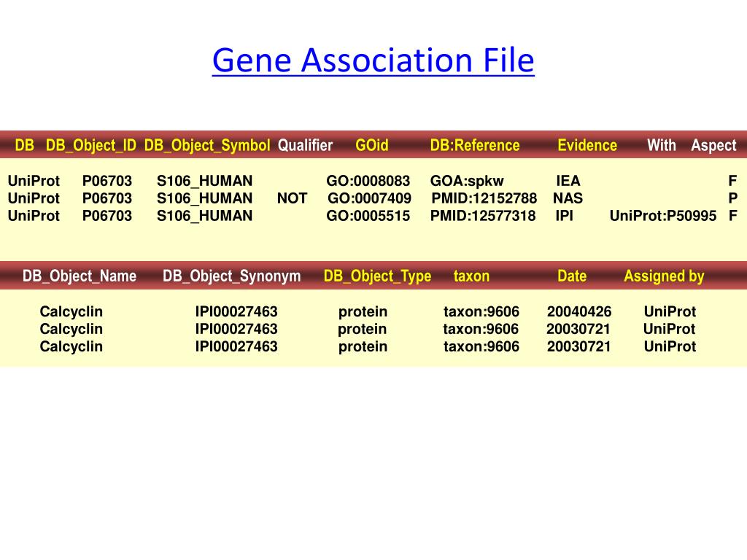Select the GO:0007409 cell

point(370,198)
